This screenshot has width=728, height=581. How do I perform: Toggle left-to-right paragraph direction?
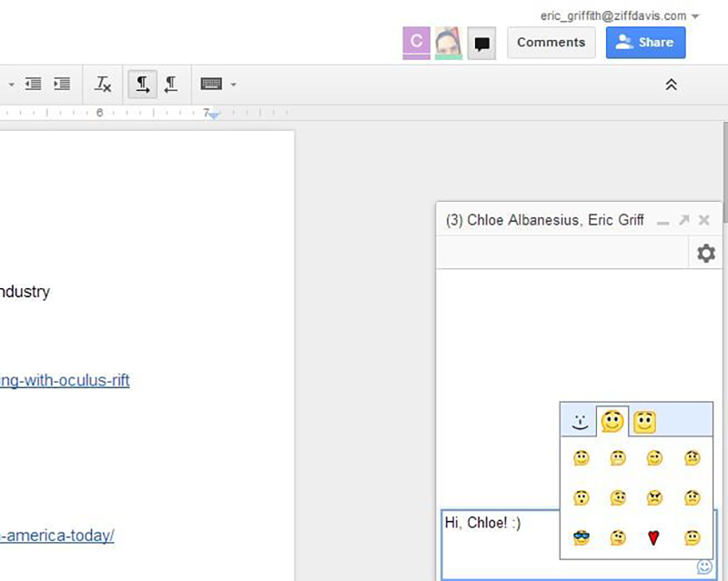pyautogui.click(x=142, y=85)
